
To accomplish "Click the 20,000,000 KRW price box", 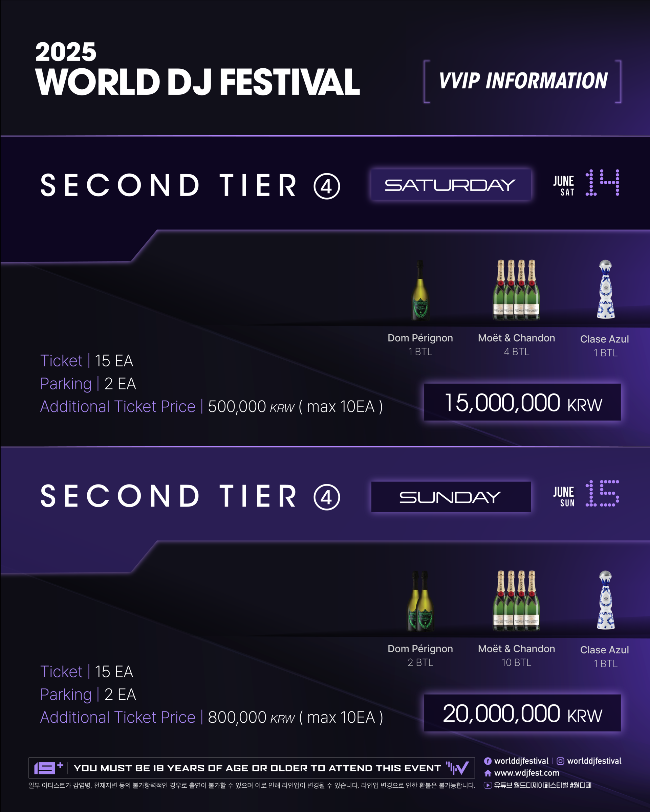I will pyautogui.click(x=522, y=713).
